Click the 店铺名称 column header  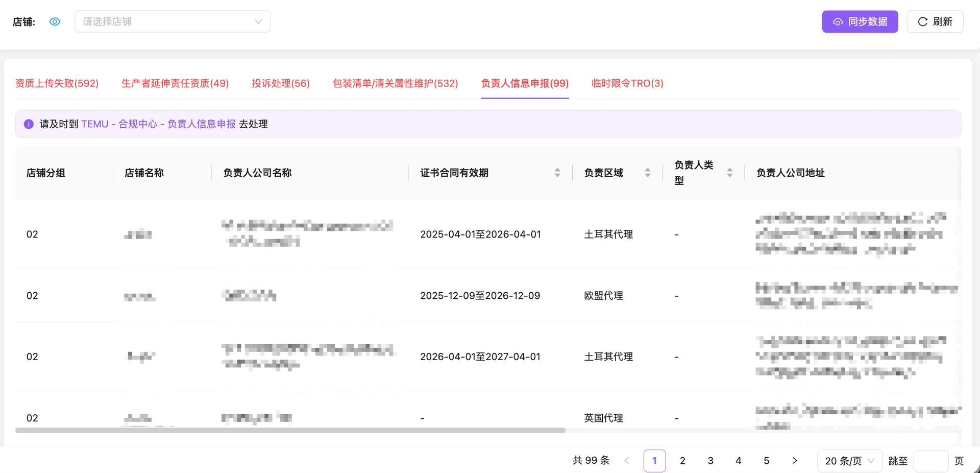click(x=144, y=173)
